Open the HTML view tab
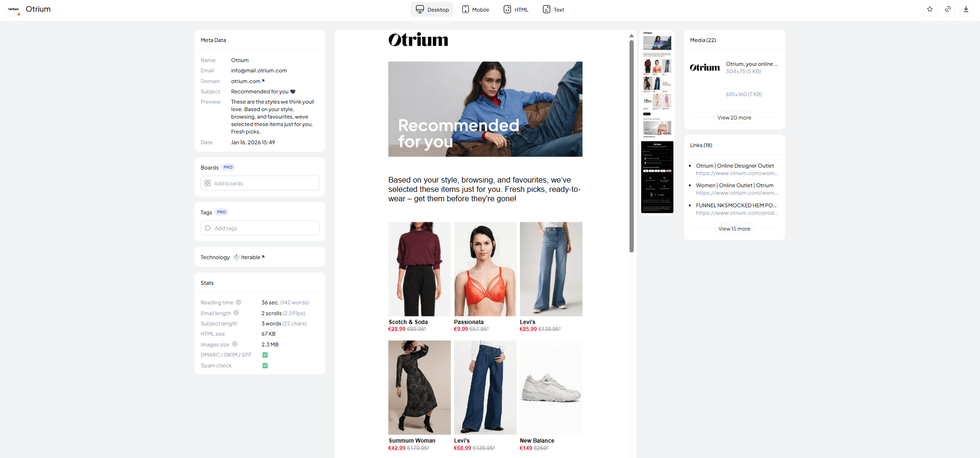The width and height of the screenshot is (980, 458). 515,9
